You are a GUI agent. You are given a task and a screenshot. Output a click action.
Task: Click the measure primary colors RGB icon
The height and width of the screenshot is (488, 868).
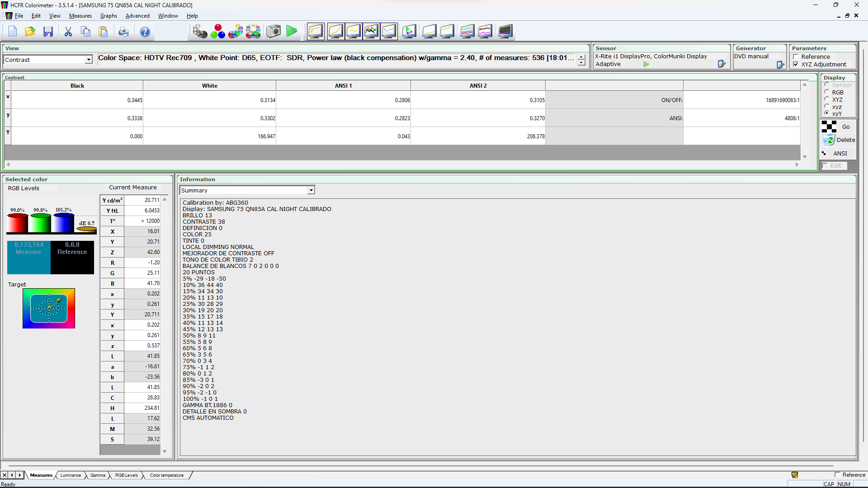coord(217,32)
